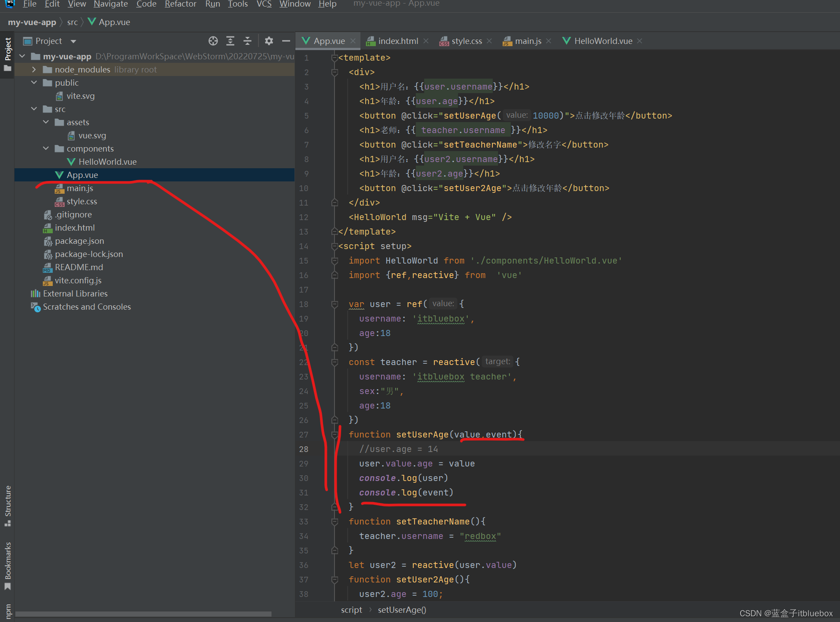This screenshot has width=840, height=622.
Task: Click script in the editor breadcrumb
Action: tap(352, 610)
